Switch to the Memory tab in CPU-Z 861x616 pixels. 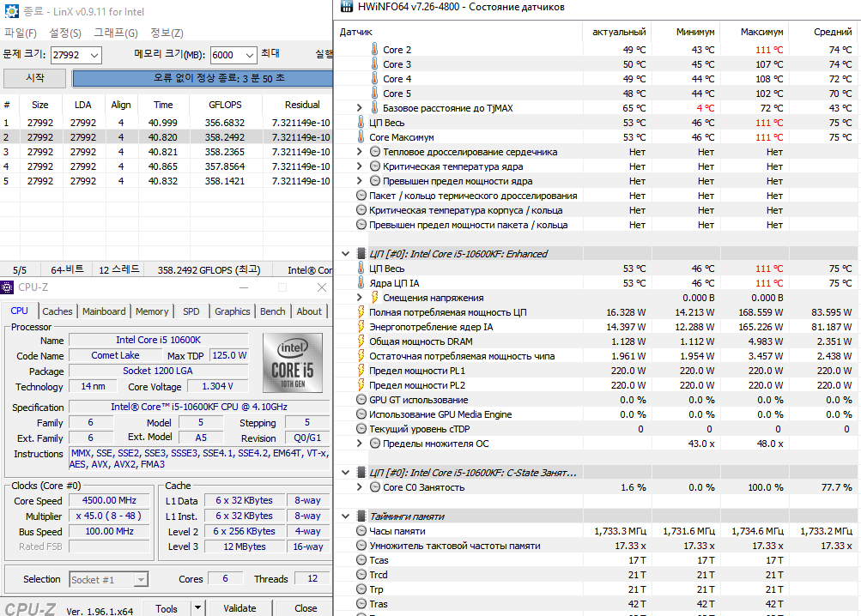coord(152,311)
